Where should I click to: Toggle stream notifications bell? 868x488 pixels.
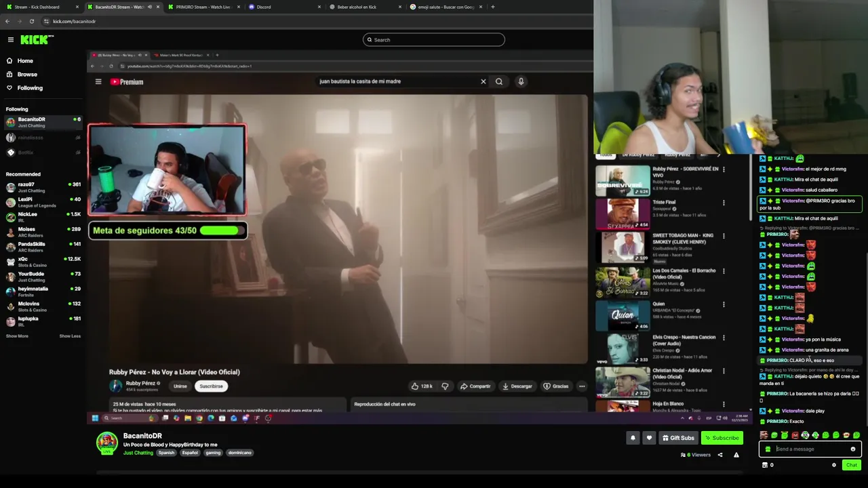(x=633, y=438)
